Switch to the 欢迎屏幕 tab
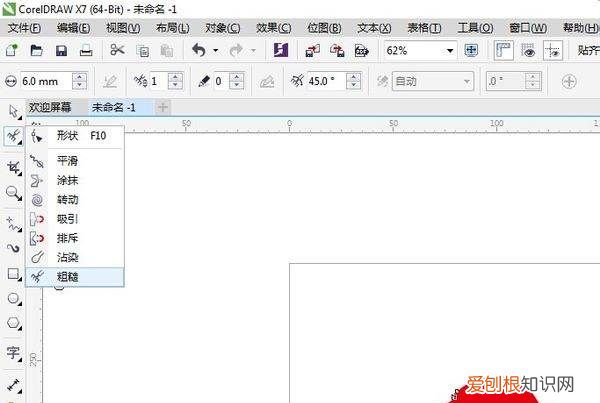 pyautogui.click(x=50, y=108)
